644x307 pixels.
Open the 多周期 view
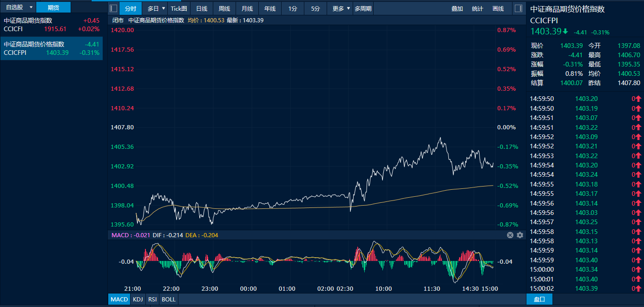(363, 8)
